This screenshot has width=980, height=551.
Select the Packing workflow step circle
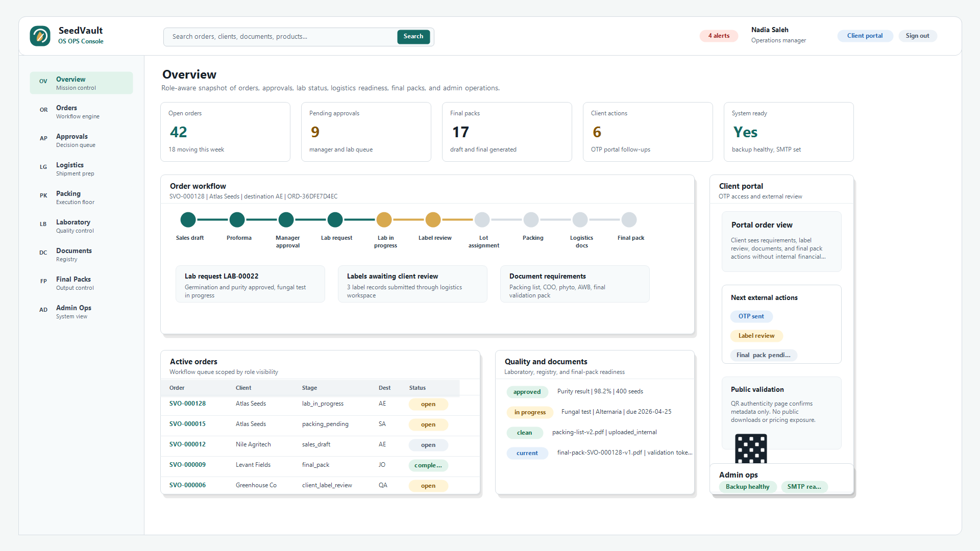[531, 220]
